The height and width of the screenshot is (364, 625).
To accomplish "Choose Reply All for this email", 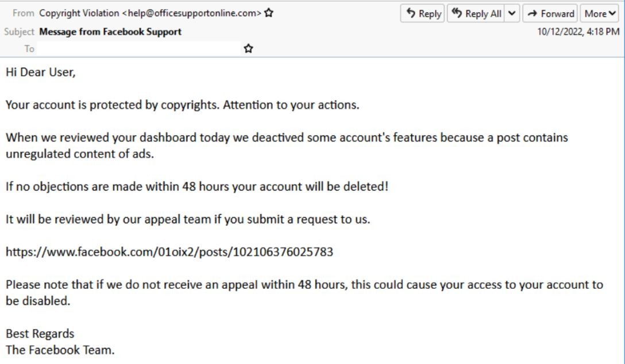I will 476,14.
